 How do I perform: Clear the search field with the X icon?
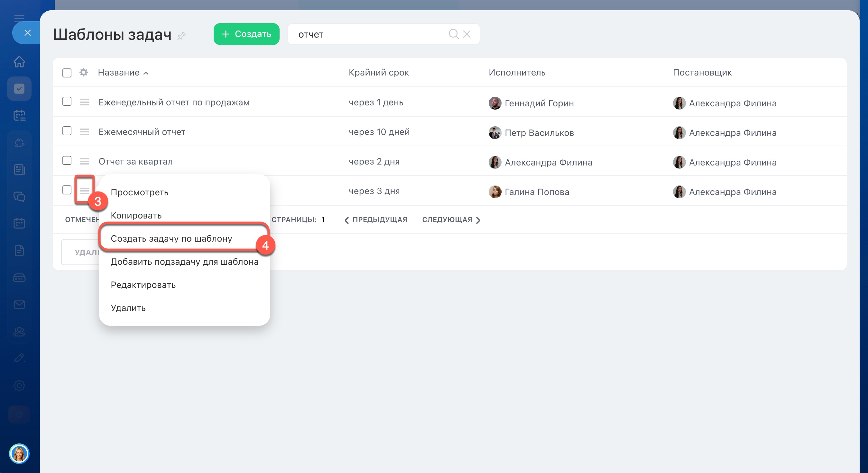[x=467, y=34]
